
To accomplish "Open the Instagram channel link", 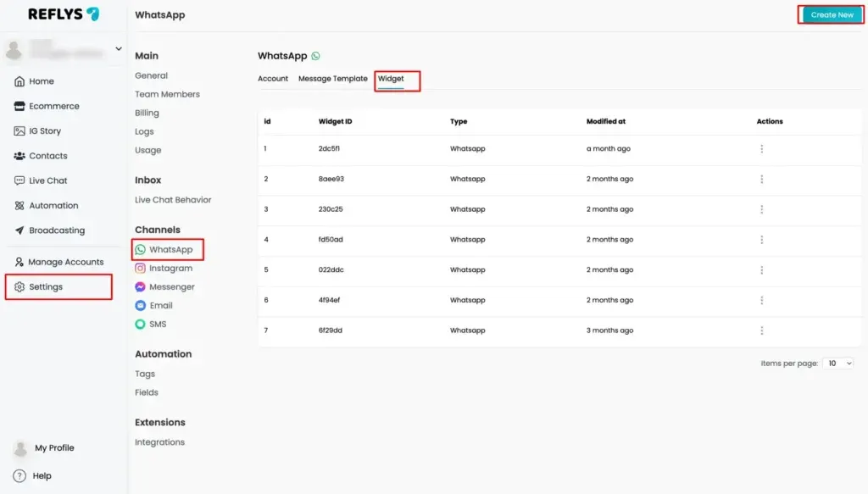I will click(170, 269).
